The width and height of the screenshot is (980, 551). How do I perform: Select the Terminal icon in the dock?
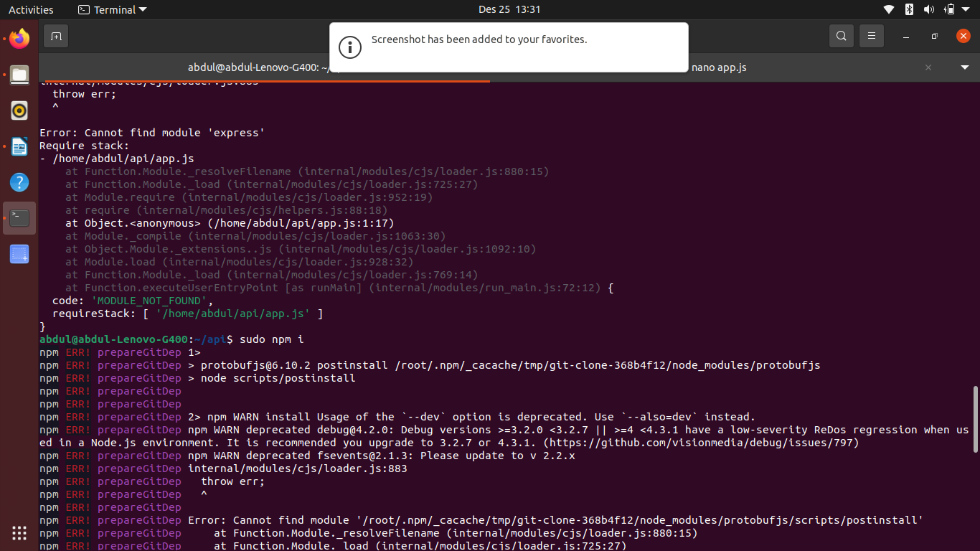[19, 218]
